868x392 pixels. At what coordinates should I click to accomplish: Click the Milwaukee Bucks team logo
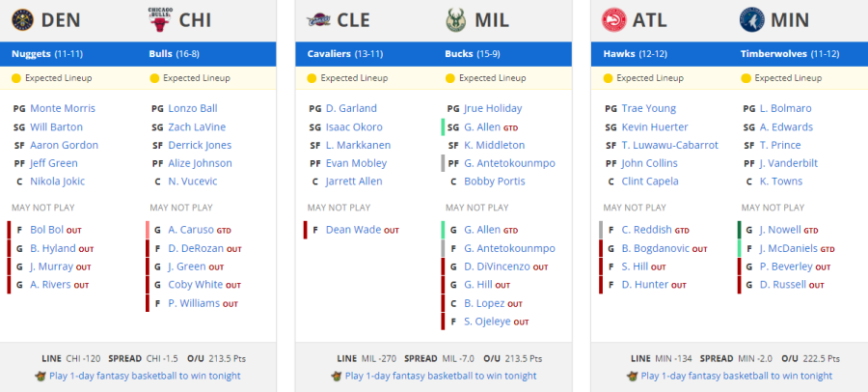click(457, 20)
